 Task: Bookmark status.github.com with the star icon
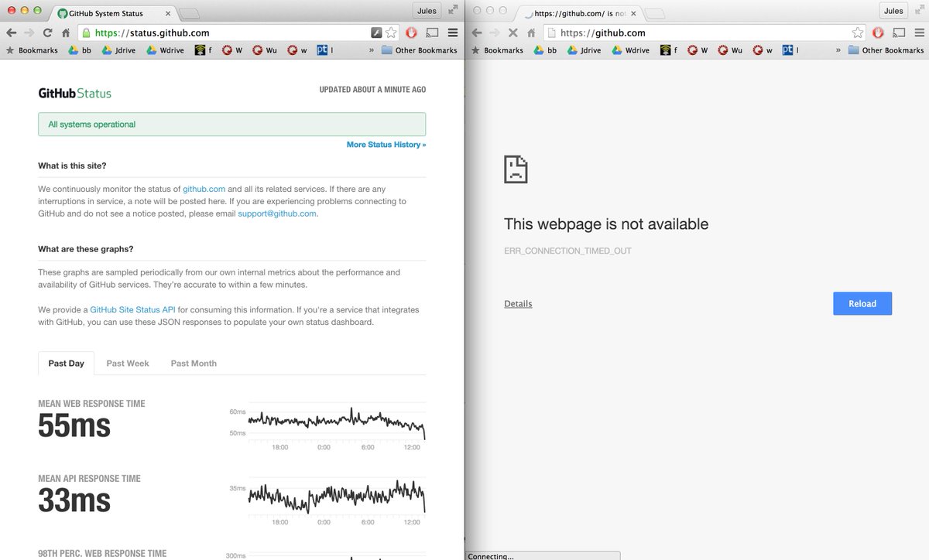click(x=391, y=32)
